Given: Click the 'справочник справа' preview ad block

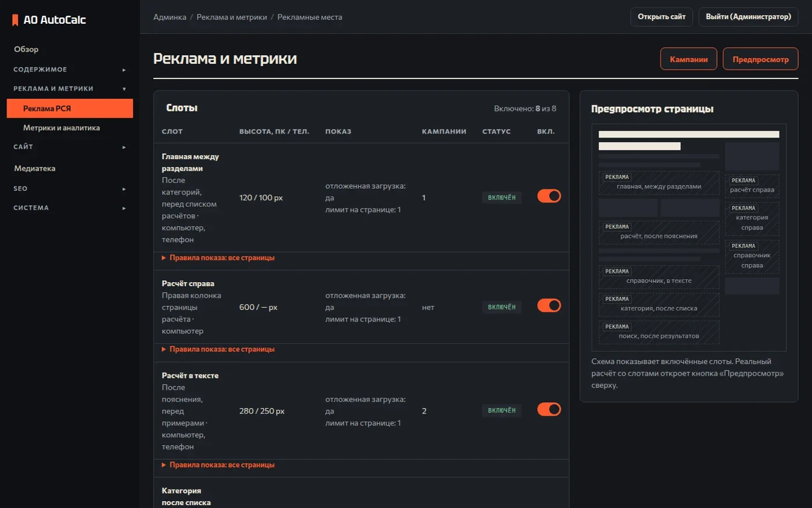Looking at the screenshot, I should click(752, 257).
